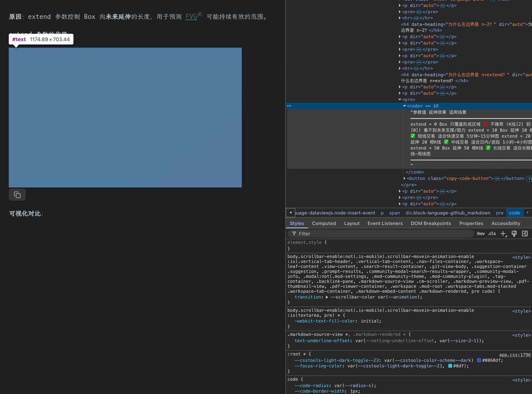This screenshot has height=394, width=532.
Task: Collapse the selected code element node
Action: tap(404, 106)
